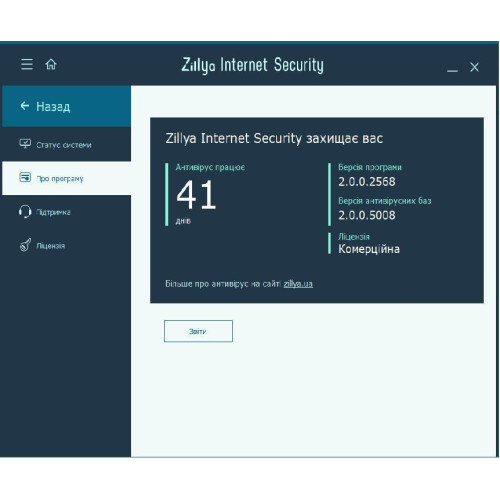Click the program version 2.0.0.2568

click(x=367, y=182)
